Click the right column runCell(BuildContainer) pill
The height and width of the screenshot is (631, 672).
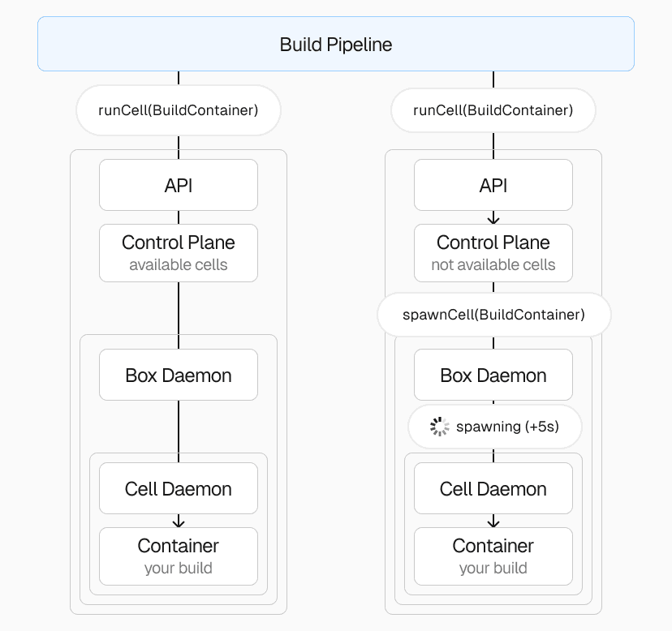click(x=493, y=110)
